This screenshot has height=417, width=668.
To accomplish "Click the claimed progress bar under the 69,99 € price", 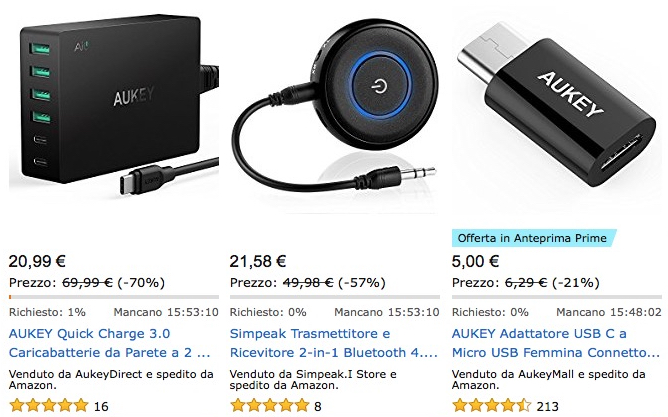I will [114, 297].
